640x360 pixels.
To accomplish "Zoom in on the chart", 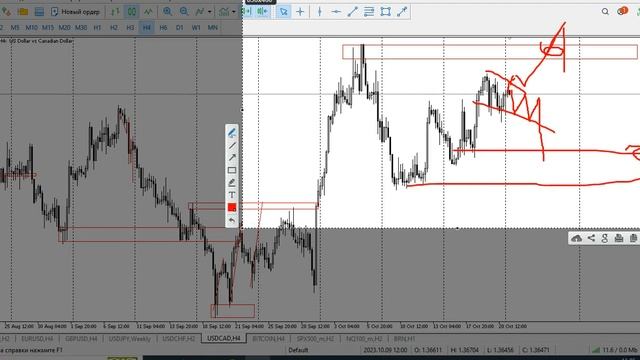I will tap(167, 12).
